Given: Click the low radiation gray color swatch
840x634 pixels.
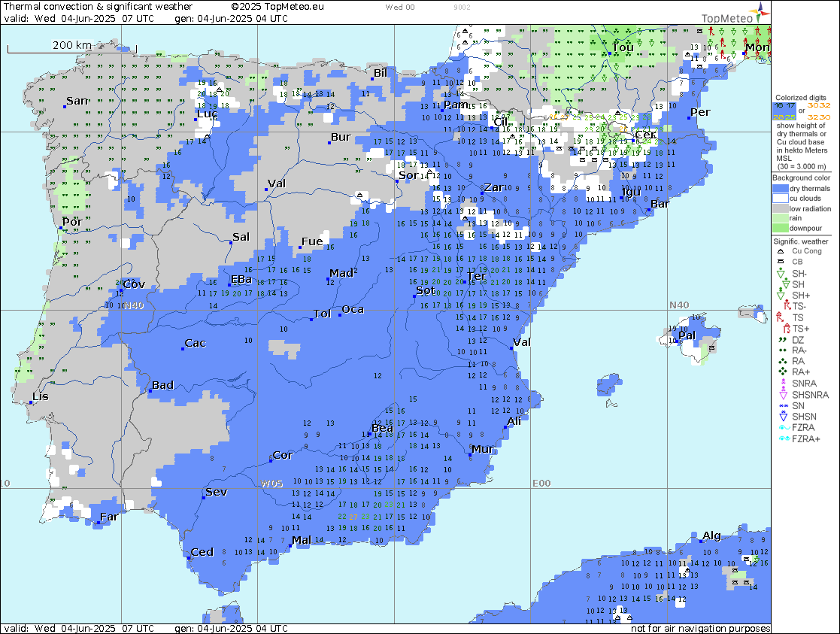Looking at the screenshot, I should point(781,208).
